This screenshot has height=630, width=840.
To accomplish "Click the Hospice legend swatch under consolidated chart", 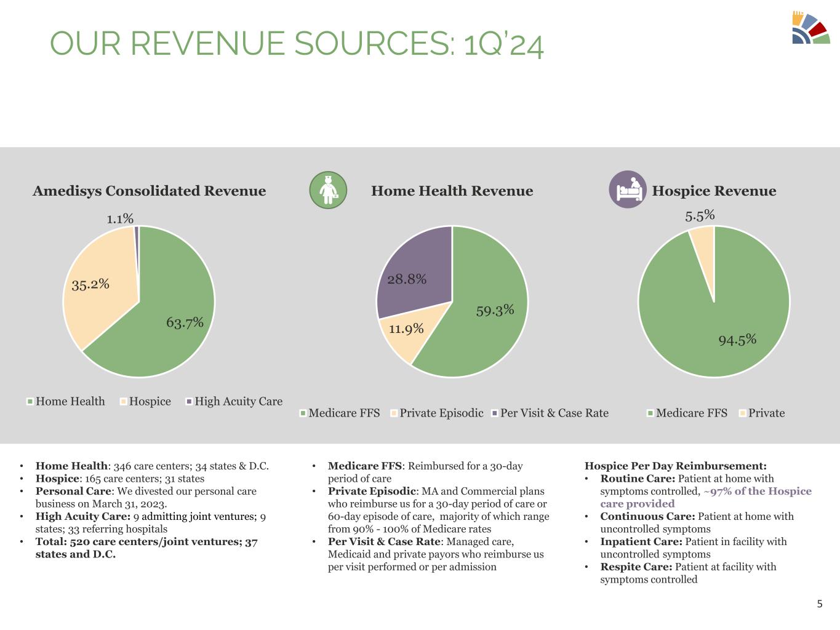I will click(x=123, y=402).
